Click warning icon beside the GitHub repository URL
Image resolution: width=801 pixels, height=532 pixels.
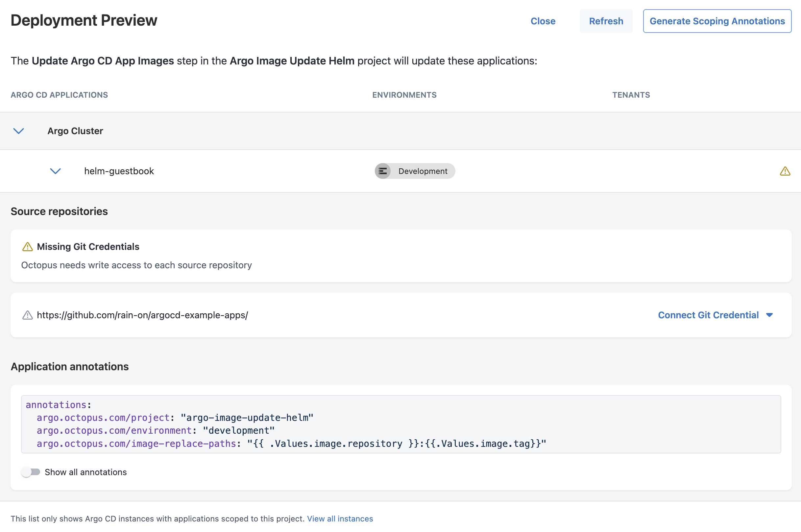[x=28, y=315]
